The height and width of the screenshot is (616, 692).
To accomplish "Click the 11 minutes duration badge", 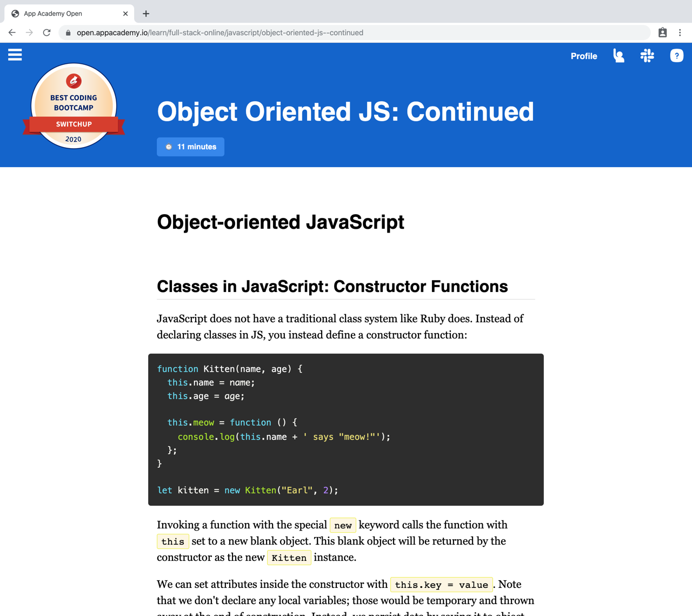I will click(190, 147).
